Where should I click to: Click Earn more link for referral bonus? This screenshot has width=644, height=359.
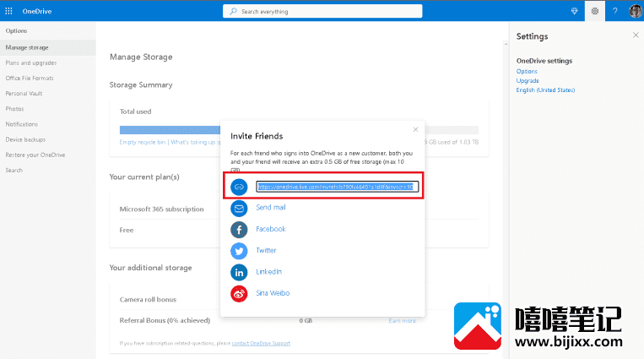pos(402,321)
